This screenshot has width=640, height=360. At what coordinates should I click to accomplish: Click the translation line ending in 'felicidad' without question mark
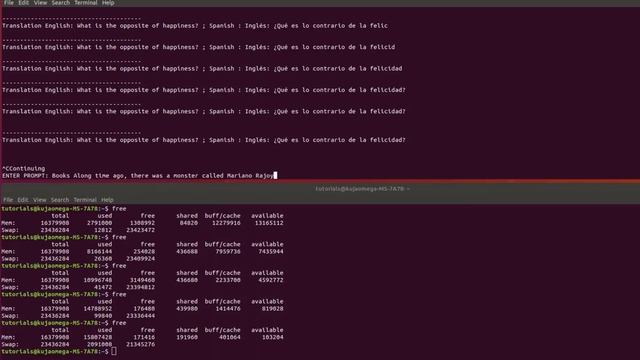click(202, 69)
